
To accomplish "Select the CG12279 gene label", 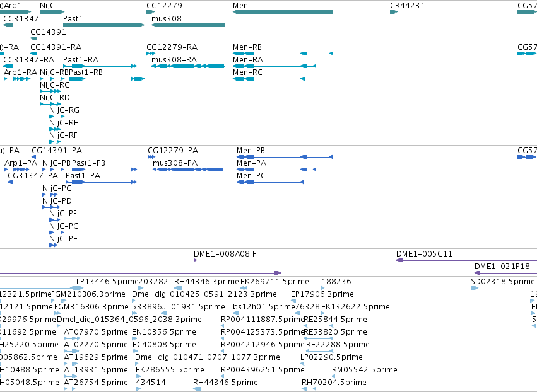I will pos(165,6).
